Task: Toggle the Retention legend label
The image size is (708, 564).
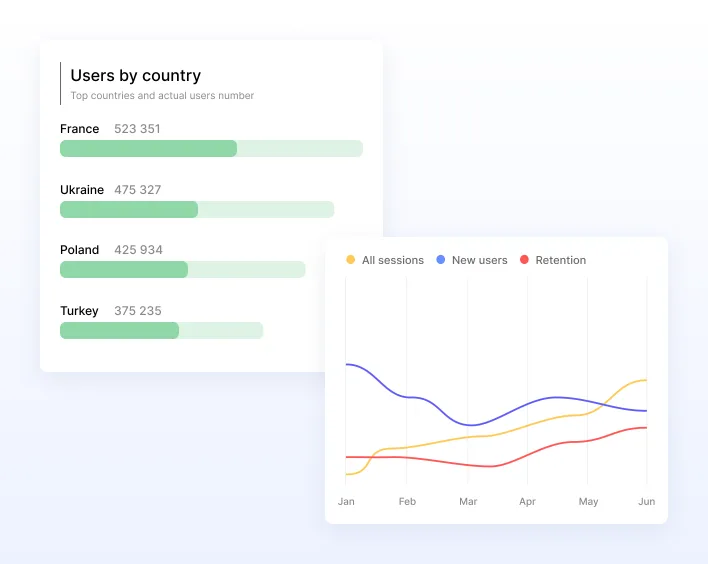Action: click(x=561, y=260)
